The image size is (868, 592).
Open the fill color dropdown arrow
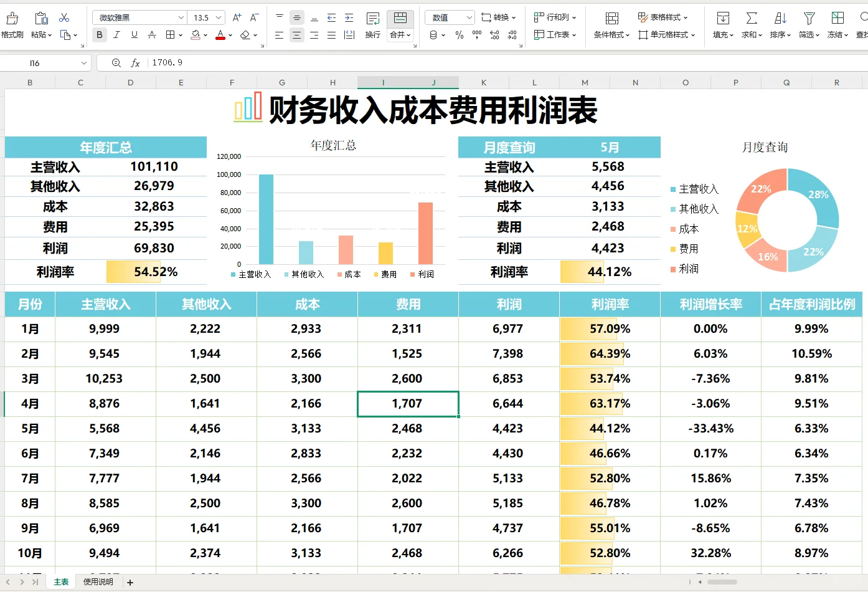[x=205, y=35]
